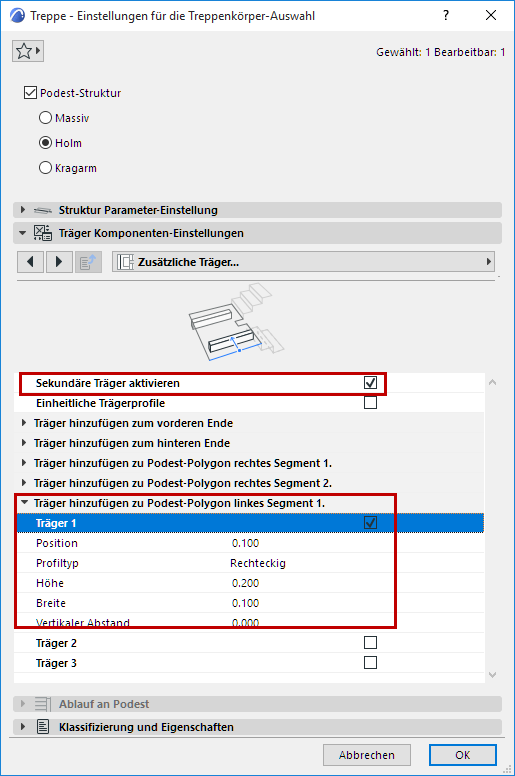Click the Ablauf an Podest panel icon
This screenshot has width=515, height=776.
point(43,704)
